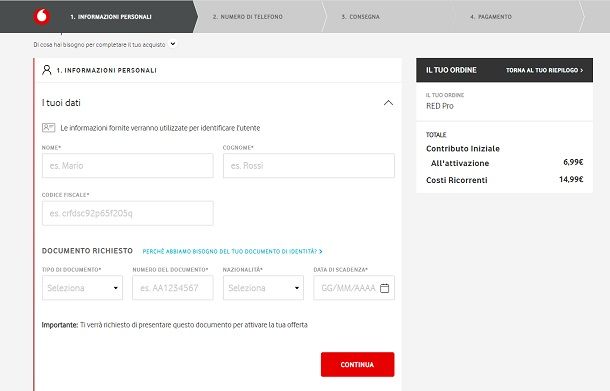
Task: Open the Nazionalità dropdown
Action: point(263,288)
